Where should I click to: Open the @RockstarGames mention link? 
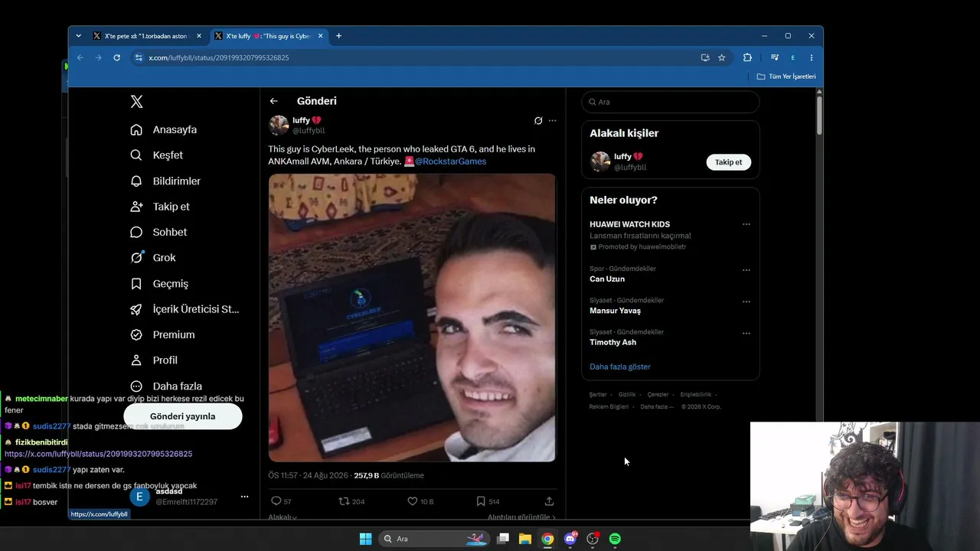pyautogui.click(x=450, y=161)
